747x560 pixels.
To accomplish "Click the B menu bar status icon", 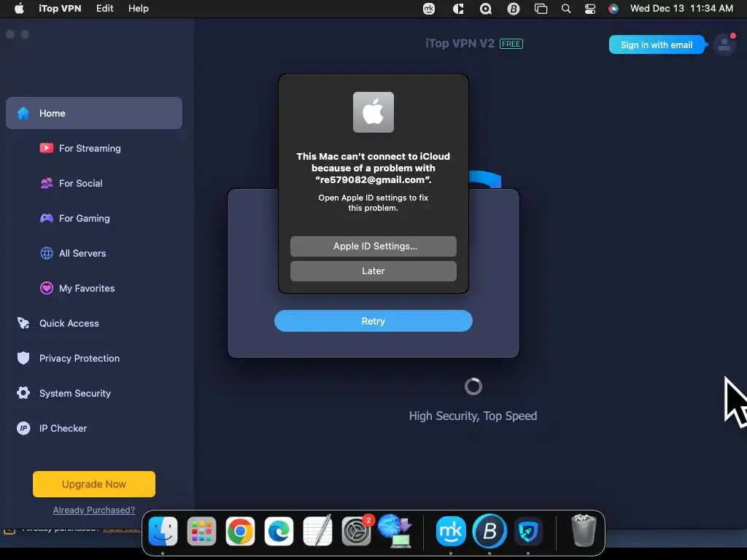I will point(514,9).
